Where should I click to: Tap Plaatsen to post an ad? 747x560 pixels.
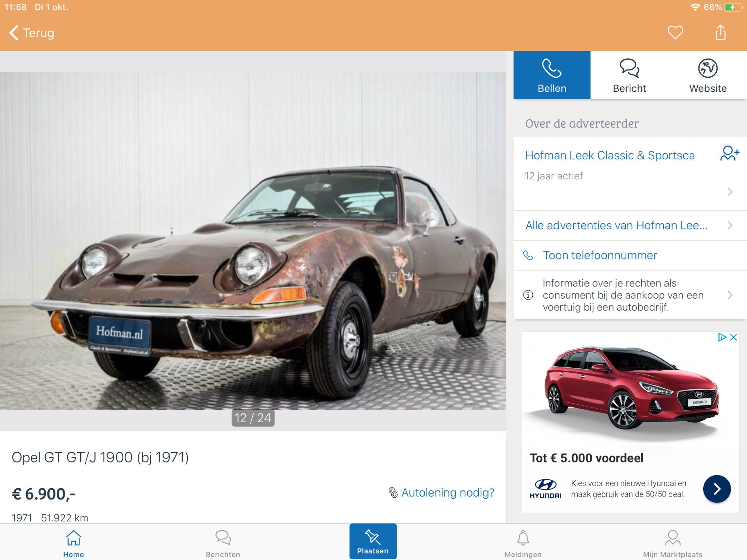point(372,541)
